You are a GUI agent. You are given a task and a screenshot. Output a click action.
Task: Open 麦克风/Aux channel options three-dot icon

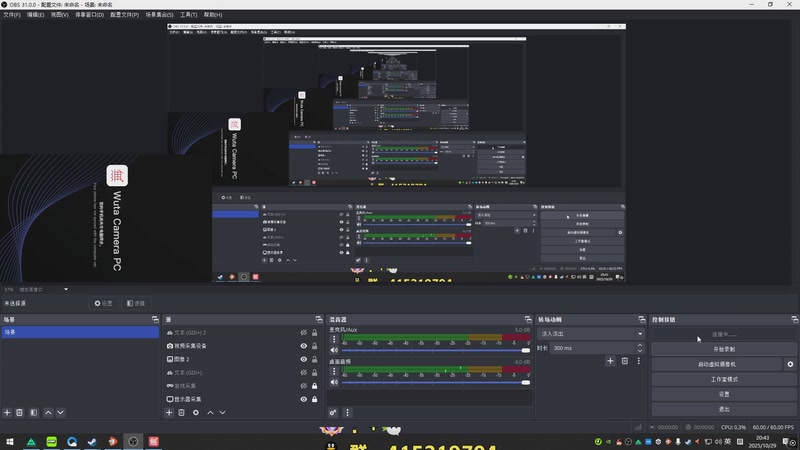tap(334, 339)
